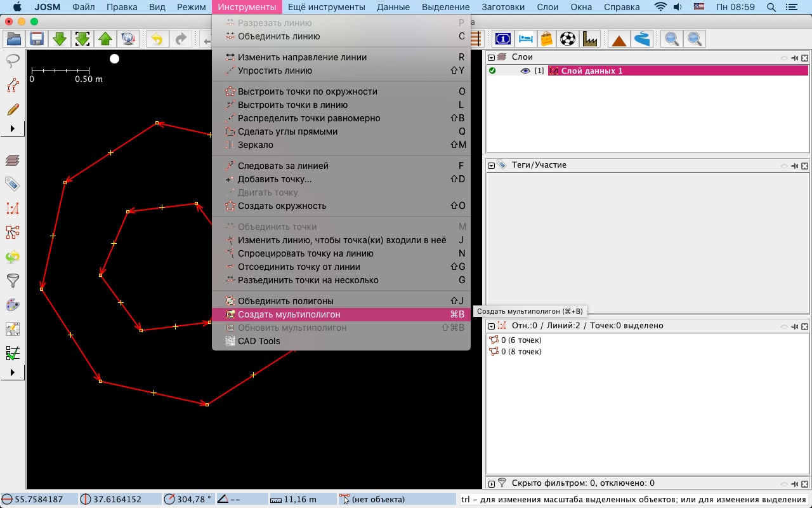Click the grey redo arrow icon

click(181, 39)
